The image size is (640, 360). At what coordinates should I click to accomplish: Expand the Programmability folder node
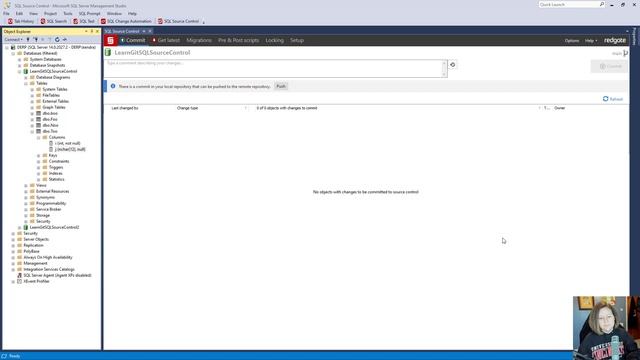pos(26,203)
